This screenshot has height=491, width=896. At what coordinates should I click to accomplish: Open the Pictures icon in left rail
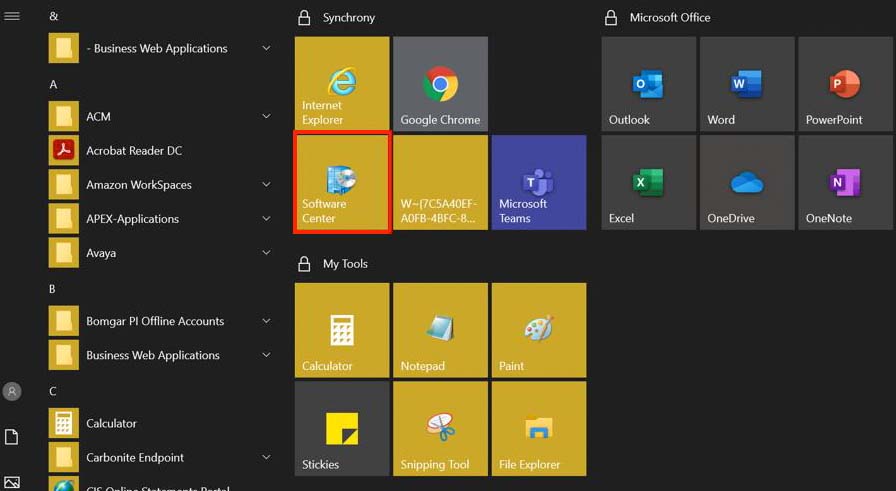(x=11, y=482)
